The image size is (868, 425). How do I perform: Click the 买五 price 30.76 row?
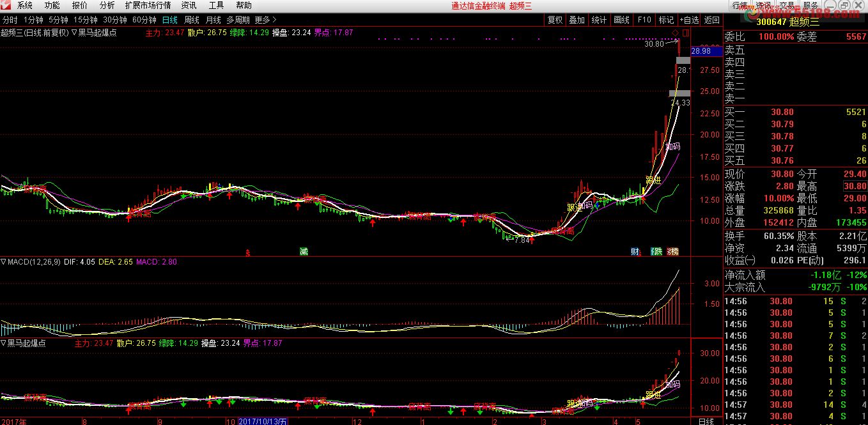pyautogui.click(x=795, y=160)
